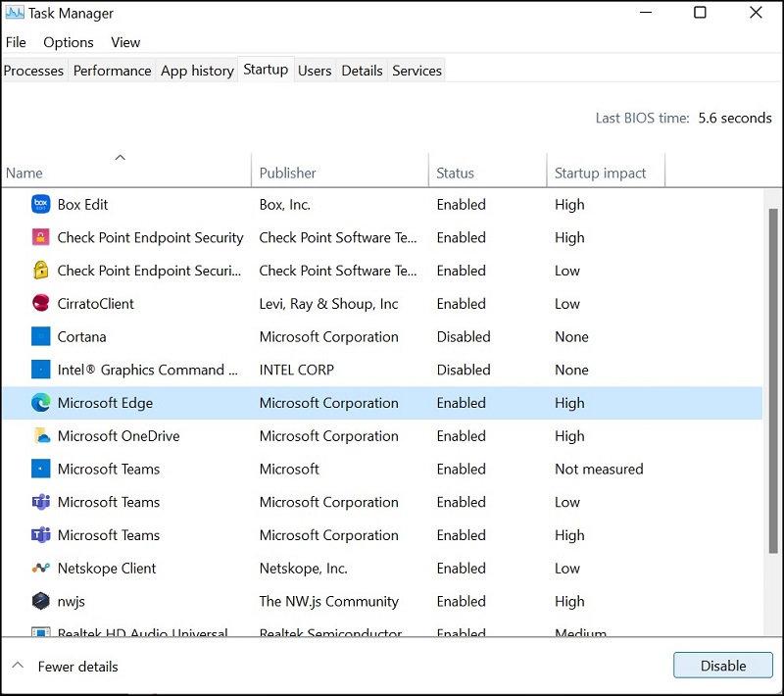Viewport: 784px width, 696px height.
Task: Click the nwjs hexagon icon
Action: 40,601
